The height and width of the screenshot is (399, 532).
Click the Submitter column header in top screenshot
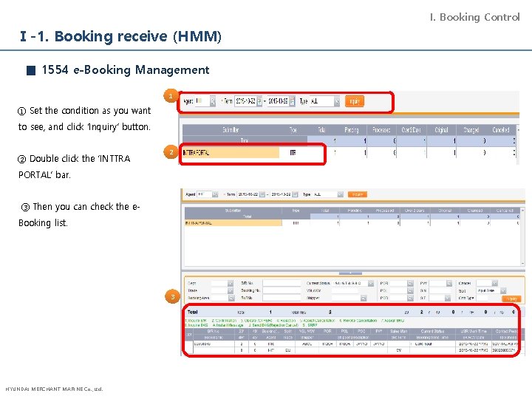231,129
